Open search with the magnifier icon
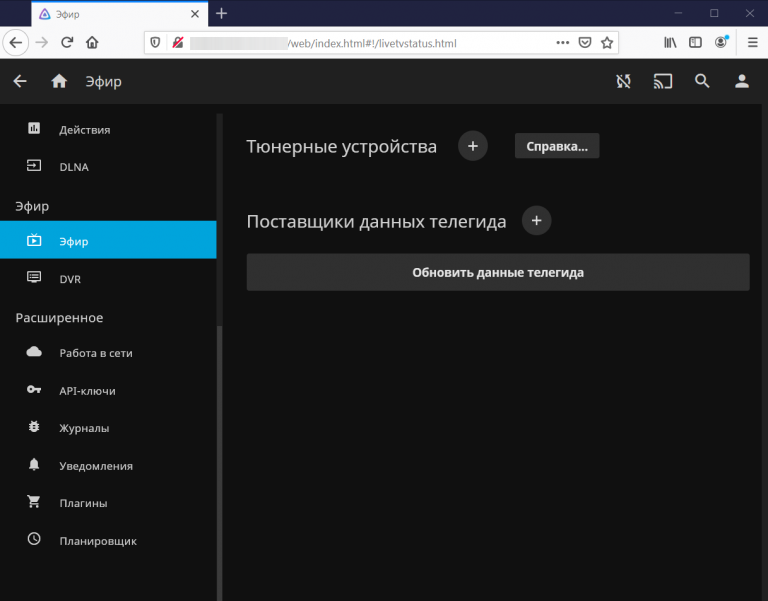The width and height of the screenshot is (768, 601). point(702,82)
